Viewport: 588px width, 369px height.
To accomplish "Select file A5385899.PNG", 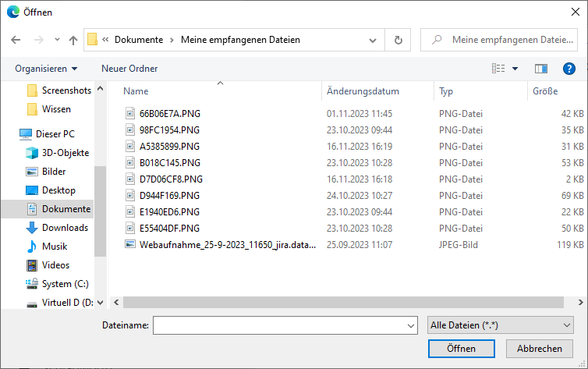I will coord(169,147).
